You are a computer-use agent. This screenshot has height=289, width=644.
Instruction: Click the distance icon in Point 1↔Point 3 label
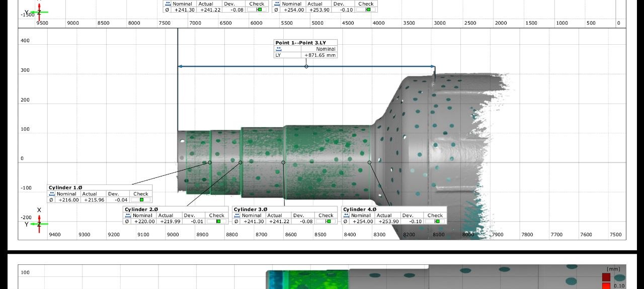coord(278,49)
